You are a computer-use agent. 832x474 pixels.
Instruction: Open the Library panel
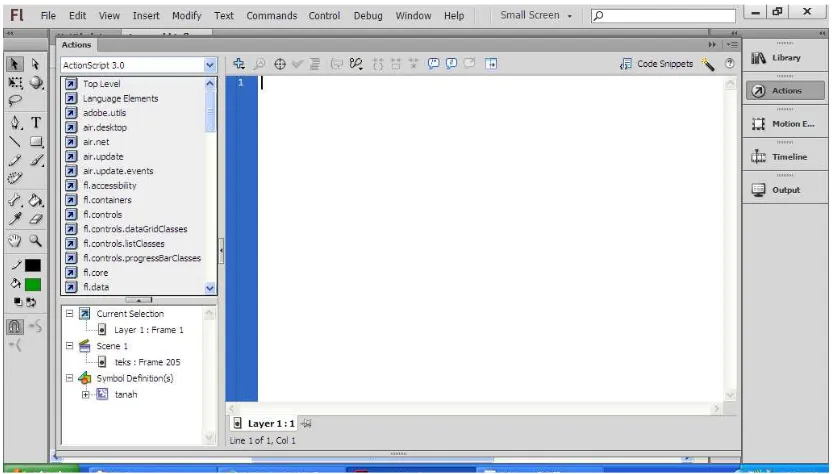[x=786, y=58]
